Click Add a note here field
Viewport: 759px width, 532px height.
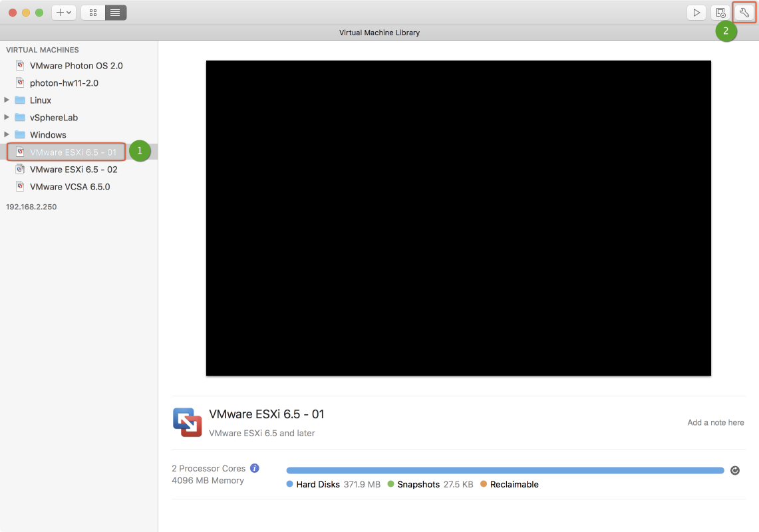pos(715,422)
